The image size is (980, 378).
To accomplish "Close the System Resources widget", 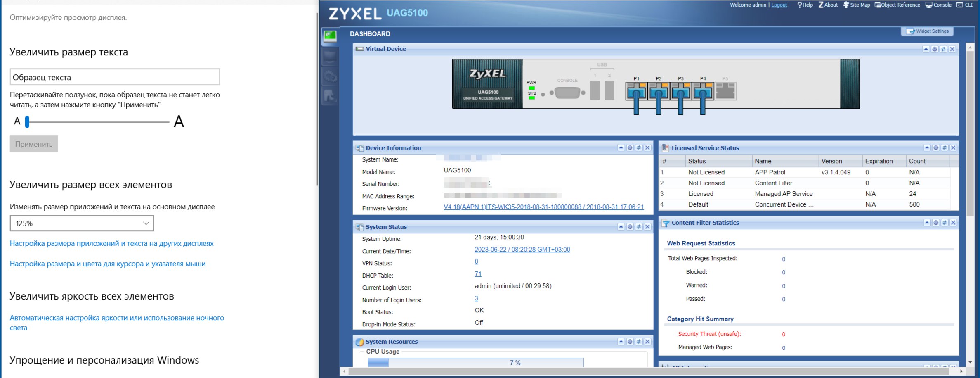I will (x=648, y=341).
